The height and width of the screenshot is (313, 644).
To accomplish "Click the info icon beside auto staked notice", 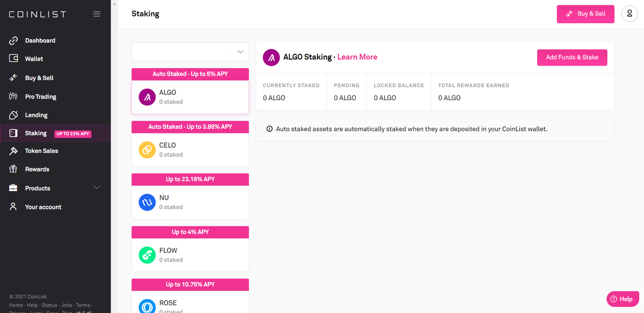I will (269, 129).
